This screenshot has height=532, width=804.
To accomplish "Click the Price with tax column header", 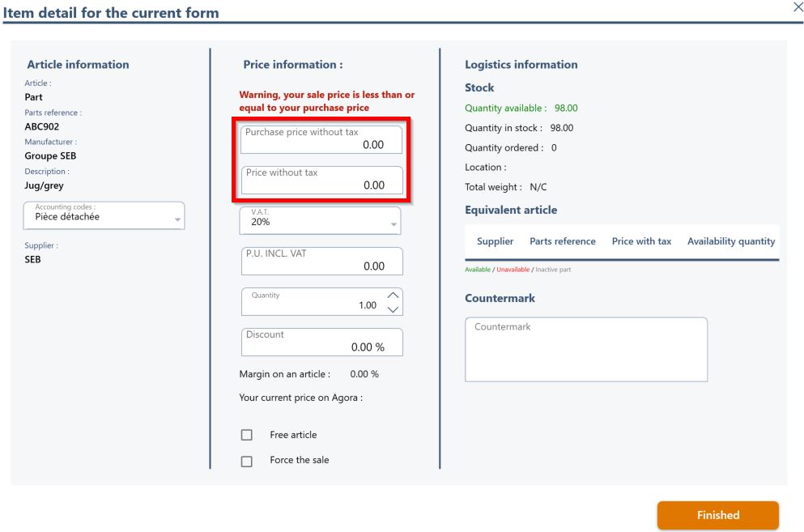I will tap(641, 241).
